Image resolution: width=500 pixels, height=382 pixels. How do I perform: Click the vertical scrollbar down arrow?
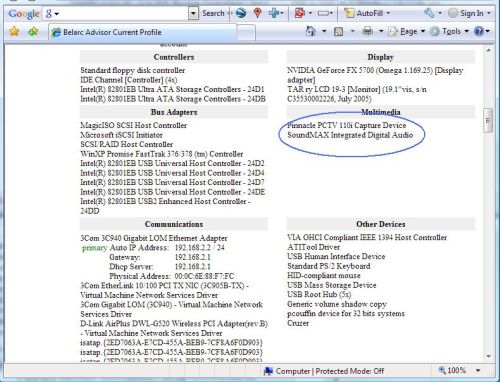coord(488,356)
